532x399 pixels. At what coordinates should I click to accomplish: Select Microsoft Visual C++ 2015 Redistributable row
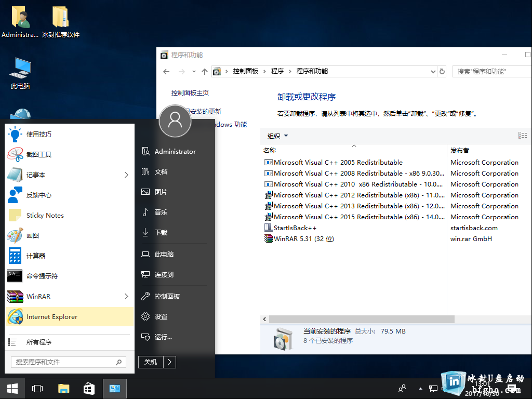354,217
